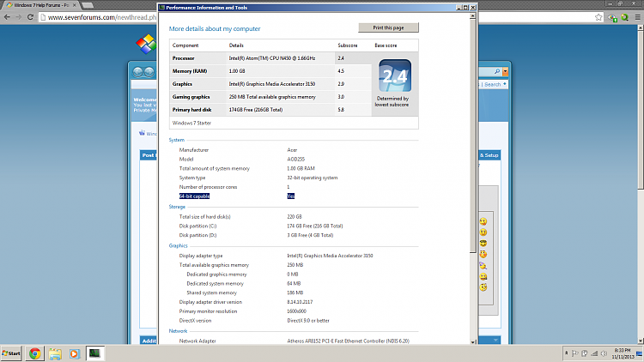
Task: Click the Chrome page scrollbar down arrow
Action: [641, 341]
